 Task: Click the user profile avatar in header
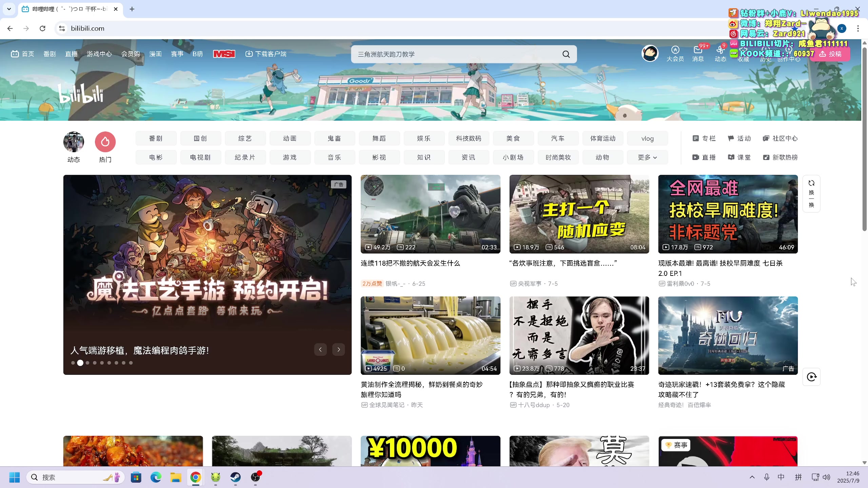point(650,54)
